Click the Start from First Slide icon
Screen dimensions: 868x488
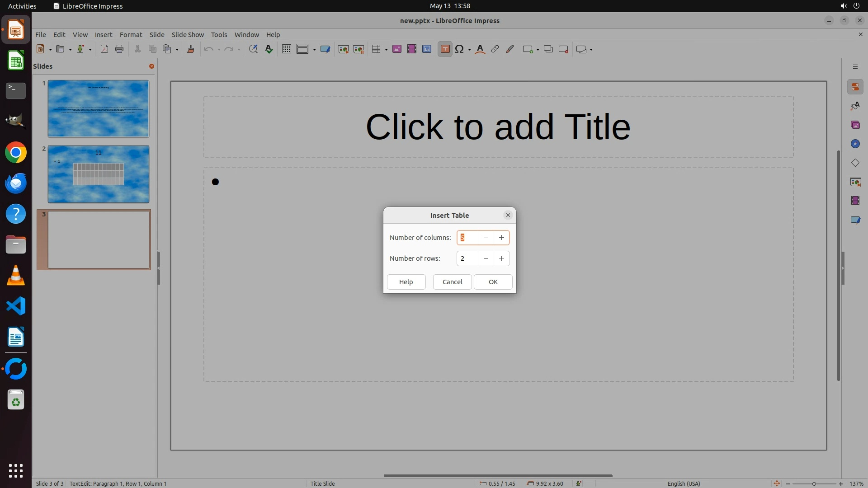343,49
